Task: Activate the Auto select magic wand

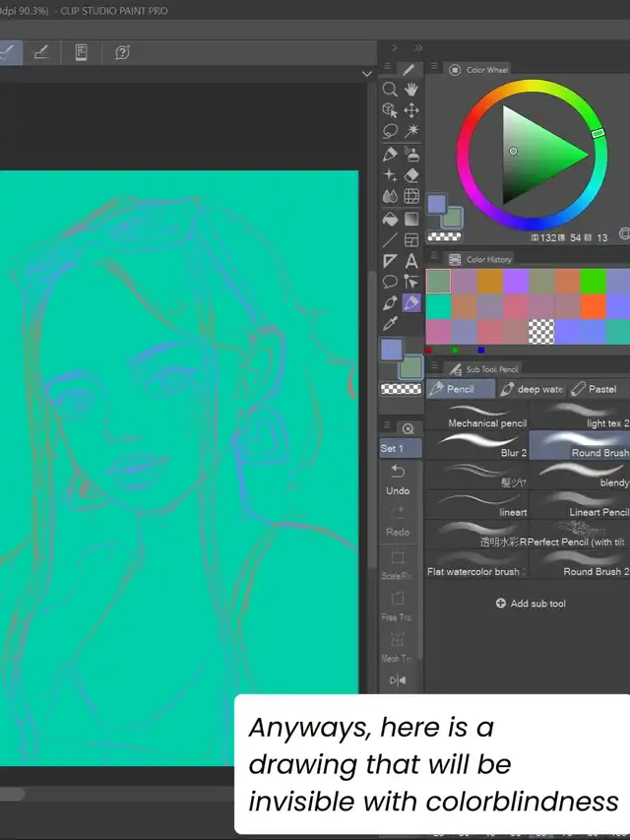Action: (x=411, y=132)
